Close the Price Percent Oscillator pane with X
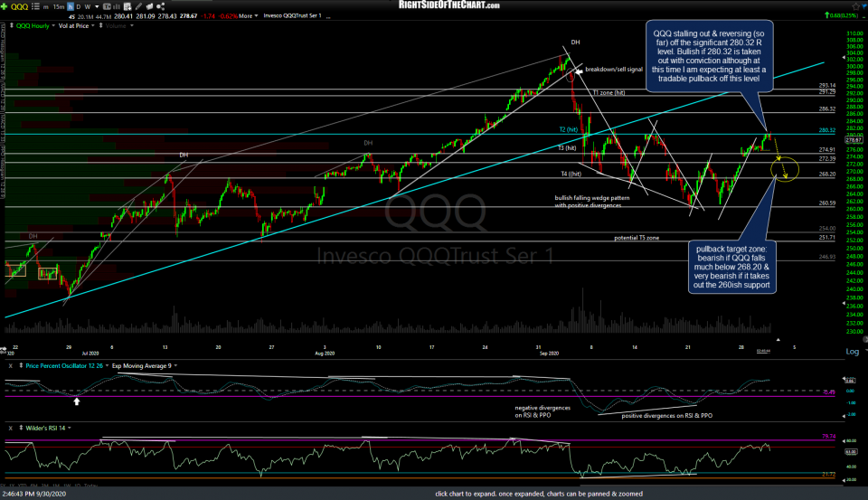The image size is (868, 500). pyautogui.click(x=10, y=366)
